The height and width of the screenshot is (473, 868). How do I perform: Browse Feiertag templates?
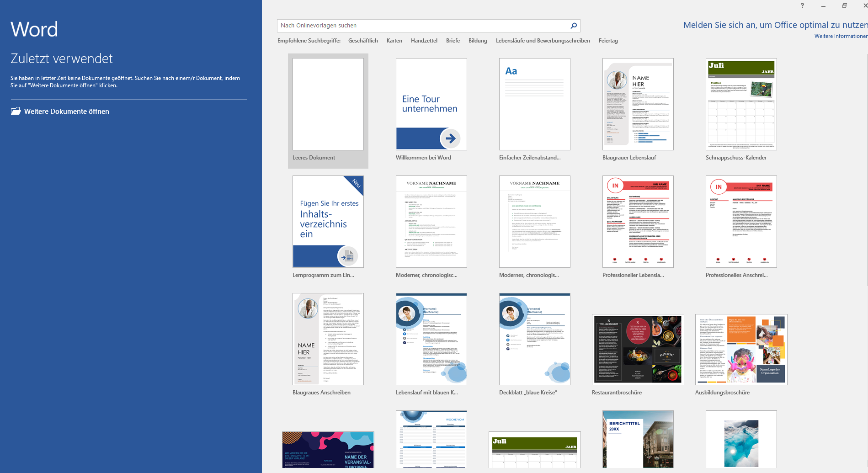[x=608, y=40]
